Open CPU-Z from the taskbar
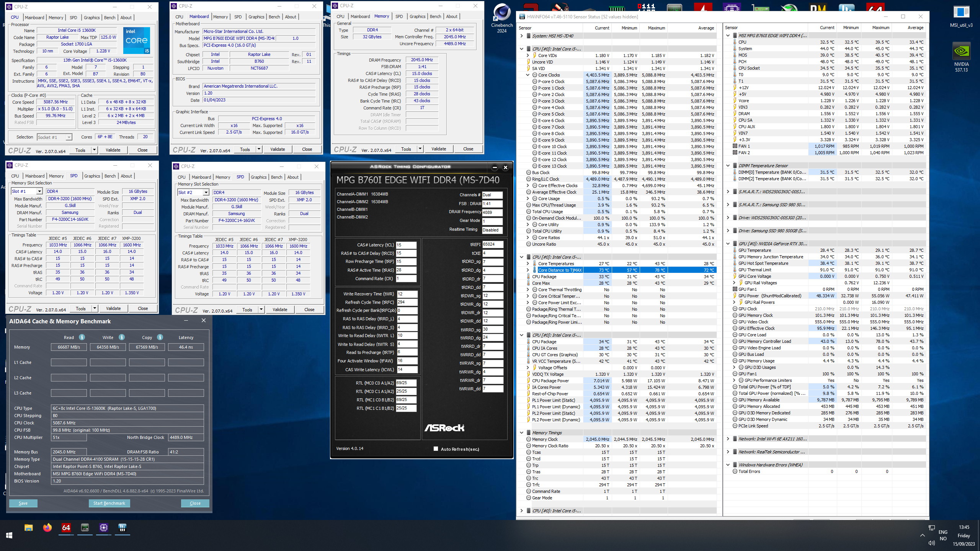This screenshot has height=551, width=980. [104, 528]
